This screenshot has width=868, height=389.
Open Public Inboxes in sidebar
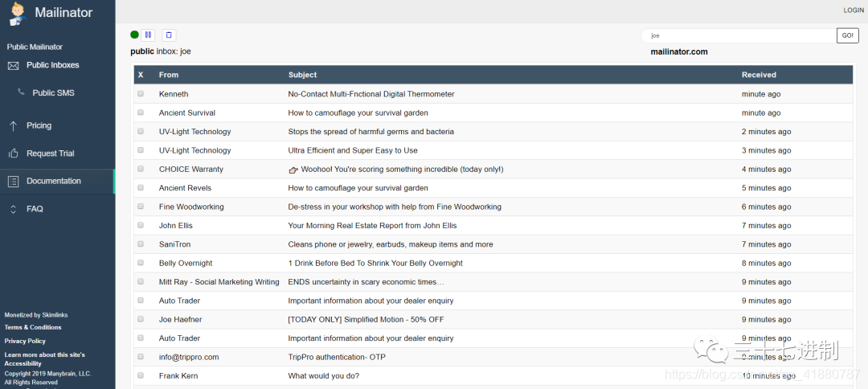click(x=52, y=65)
